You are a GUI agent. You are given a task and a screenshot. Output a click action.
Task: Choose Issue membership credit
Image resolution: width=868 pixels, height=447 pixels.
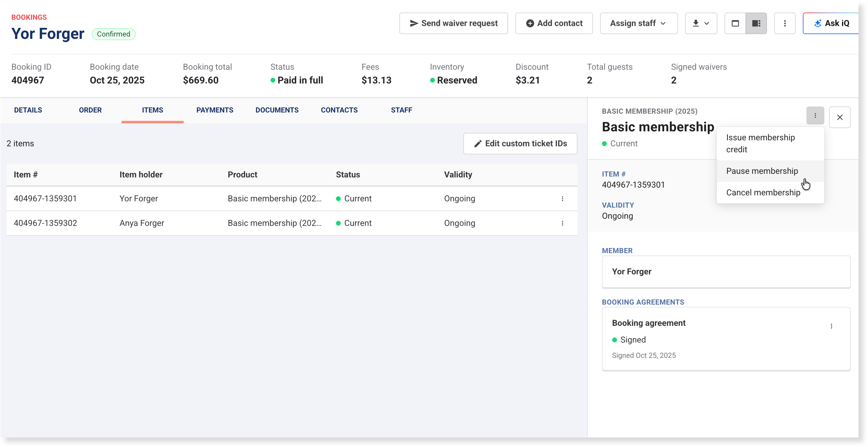point(770,143)
